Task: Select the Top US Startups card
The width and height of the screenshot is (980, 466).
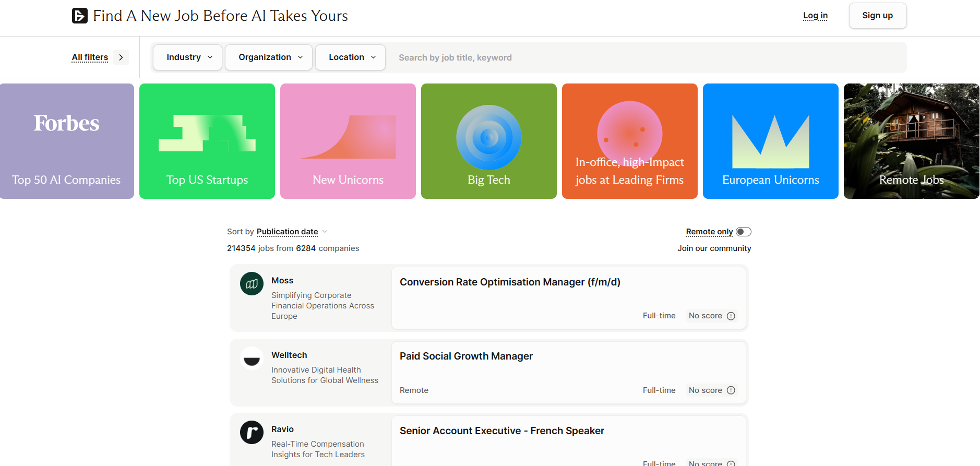Action: tap(207, 141)
